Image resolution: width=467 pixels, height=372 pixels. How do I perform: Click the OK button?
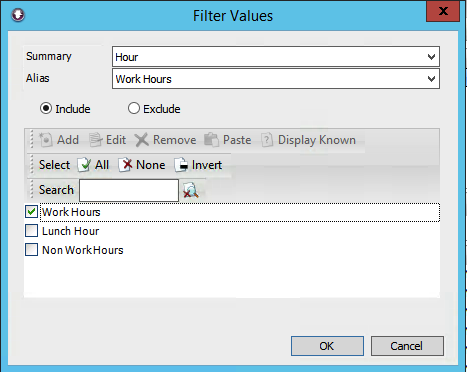pyautogui.click(x=327, y=346)
